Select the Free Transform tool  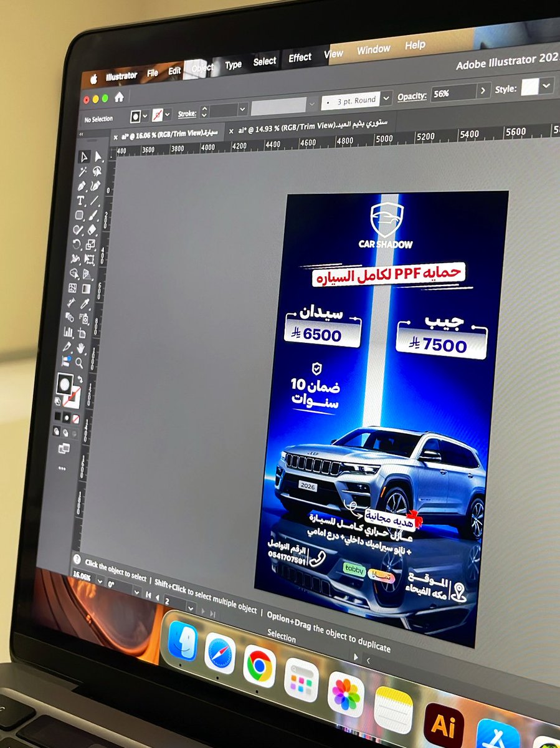click(x=90, y=260)
